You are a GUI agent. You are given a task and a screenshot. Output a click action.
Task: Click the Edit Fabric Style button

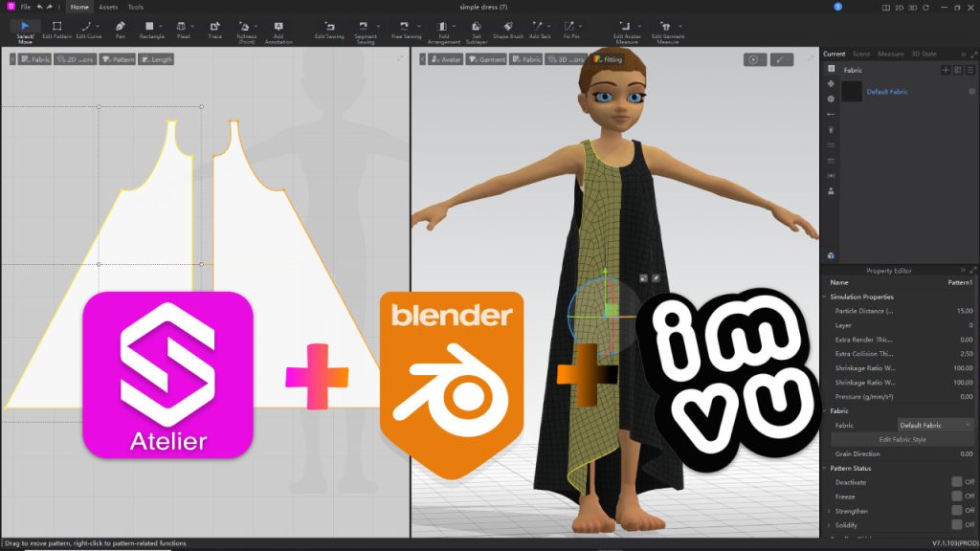pyautogui.click(x=904, y=438)
